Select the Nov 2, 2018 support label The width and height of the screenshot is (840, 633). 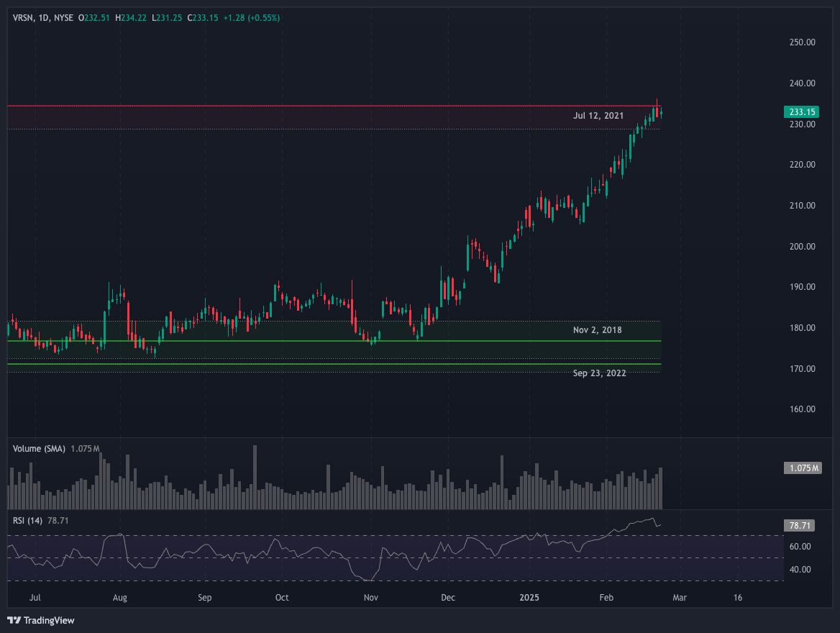point(598,329)
